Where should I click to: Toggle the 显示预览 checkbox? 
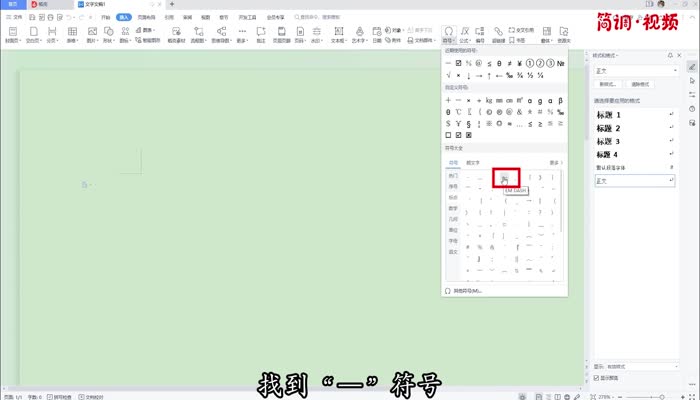(x=598, y=378)
